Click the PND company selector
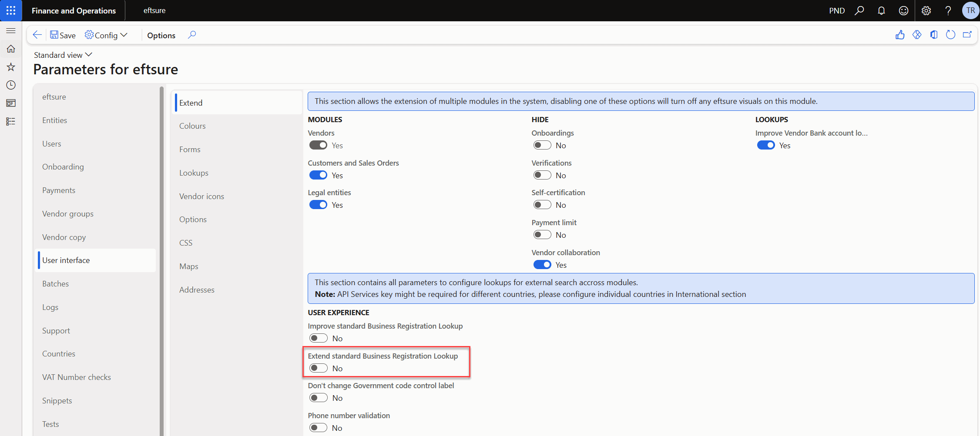This screenshot has height=436, width=980. click(837, 10)
